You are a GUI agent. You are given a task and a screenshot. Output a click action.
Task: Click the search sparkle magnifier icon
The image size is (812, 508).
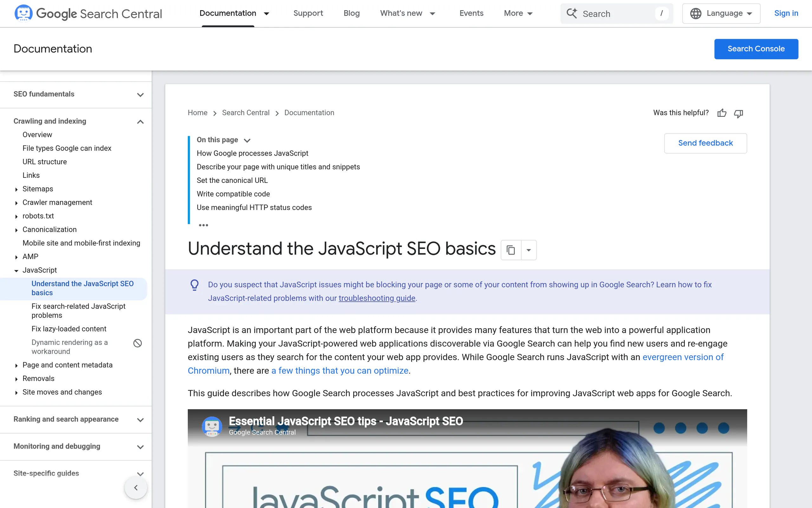(572, 13)
